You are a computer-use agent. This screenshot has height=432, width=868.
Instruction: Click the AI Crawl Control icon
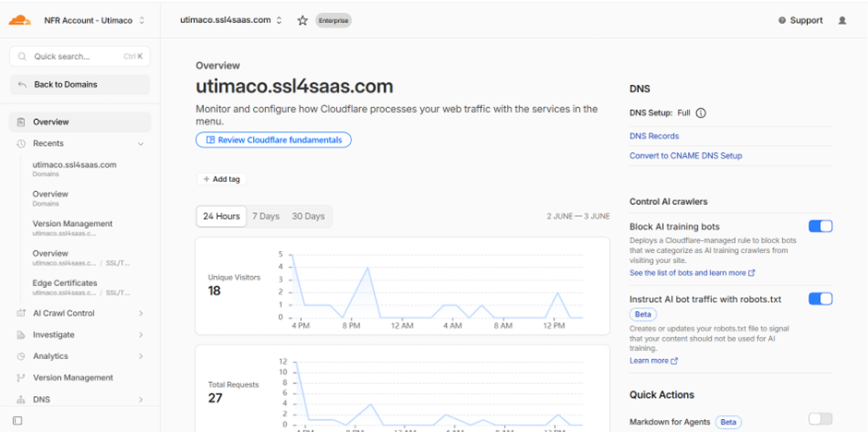21,313
